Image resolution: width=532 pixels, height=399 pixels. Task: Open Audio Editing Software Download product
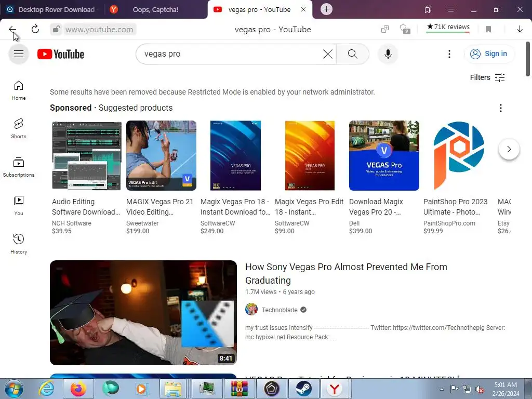[86, 207]
